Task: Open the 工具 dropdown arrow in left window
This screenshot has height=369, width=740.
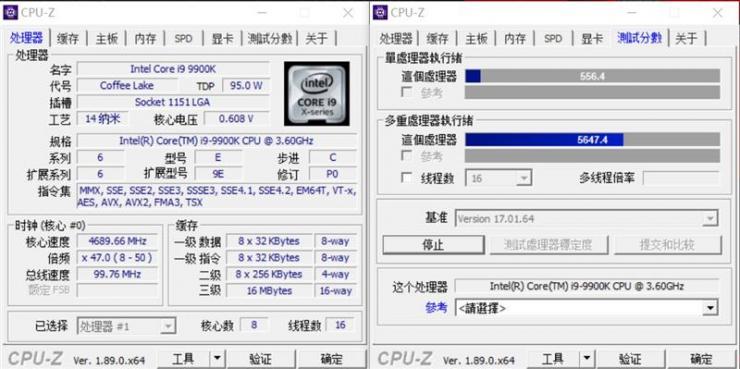Action: point(217,359)
